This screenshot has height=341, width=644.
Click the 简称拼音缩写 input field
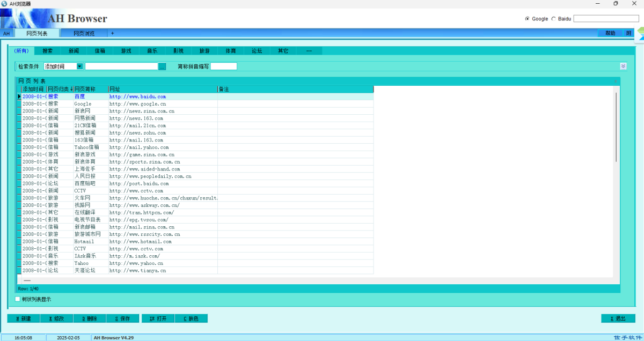coord(223,66)
